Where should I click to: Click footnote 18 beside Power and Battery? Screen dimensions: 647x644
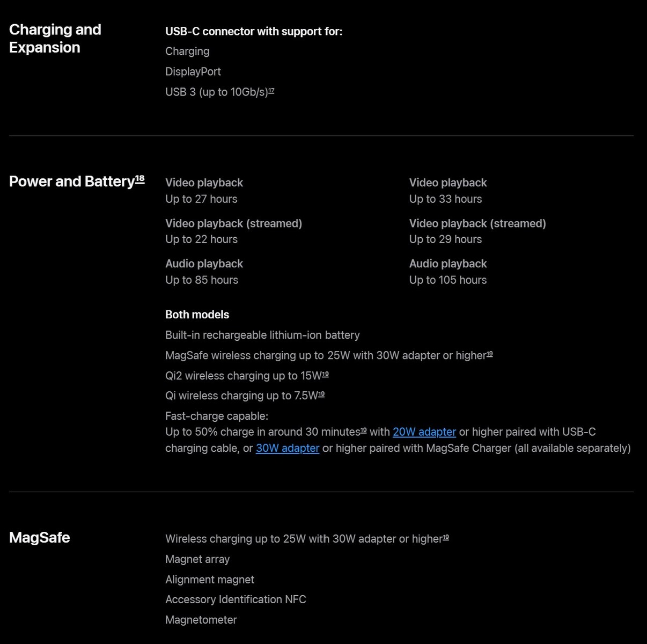tap(139, 179)
